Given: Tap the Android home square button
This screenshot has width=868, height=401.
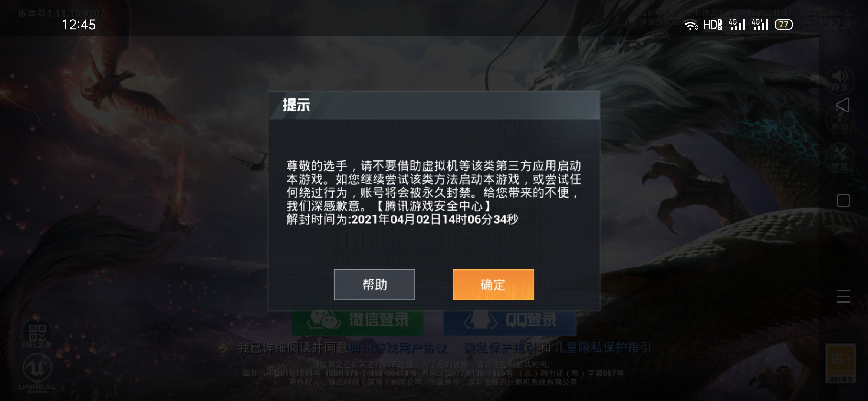Looking at the screenshot, I should click(843, 200).
